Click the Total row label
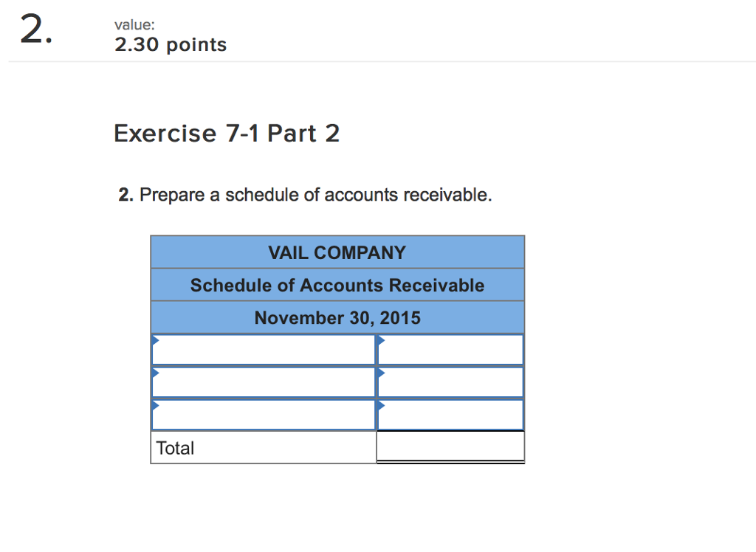 [x=175, y=447]
